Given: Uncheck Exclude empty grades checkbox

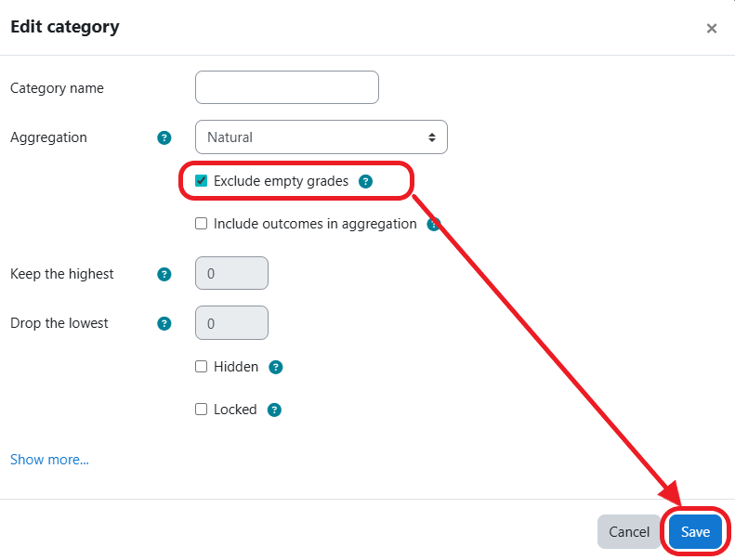Looking at the screenshot, I should (201, 181).
